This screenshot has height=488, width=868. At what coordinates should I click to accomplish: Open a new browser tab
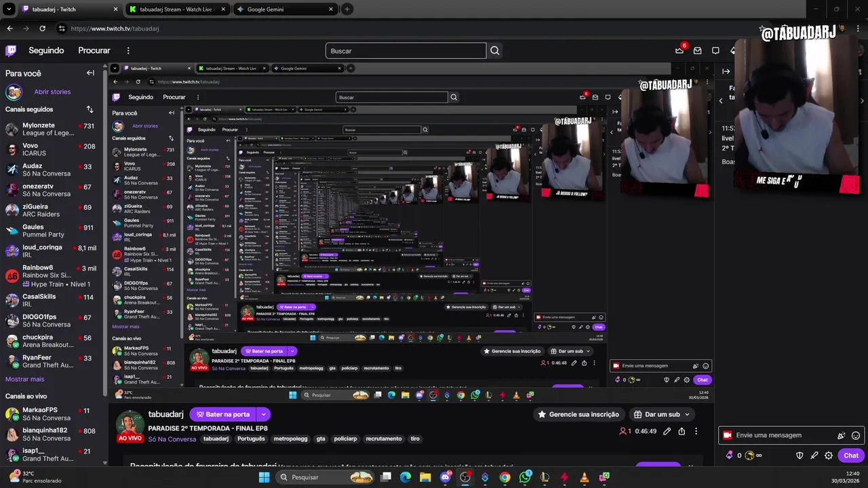click(x=347, y=9)
